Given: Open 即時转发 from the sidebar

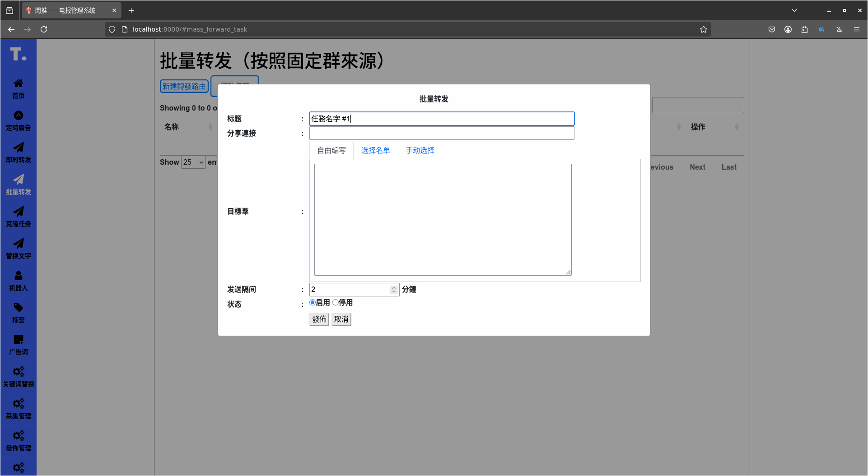Looking at the screenshot, I should click(18, 152).
